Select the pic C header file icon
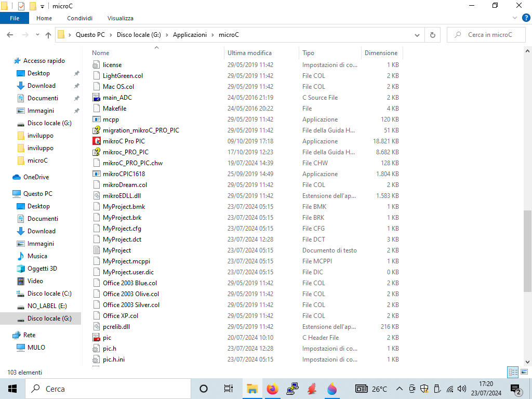This screenshot has width=532, height=399. tap(96, 337)
